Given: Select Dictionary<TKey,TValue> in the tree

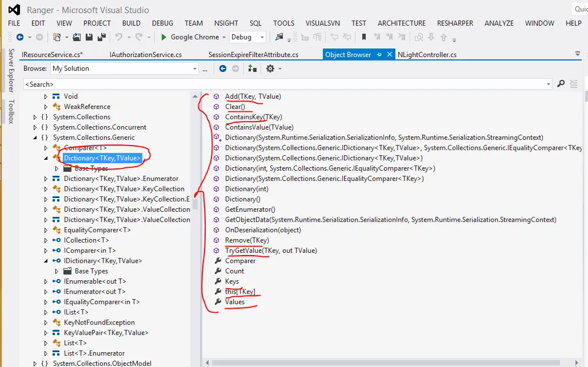Looking at the screenshot, I should (x=102, y=158).
